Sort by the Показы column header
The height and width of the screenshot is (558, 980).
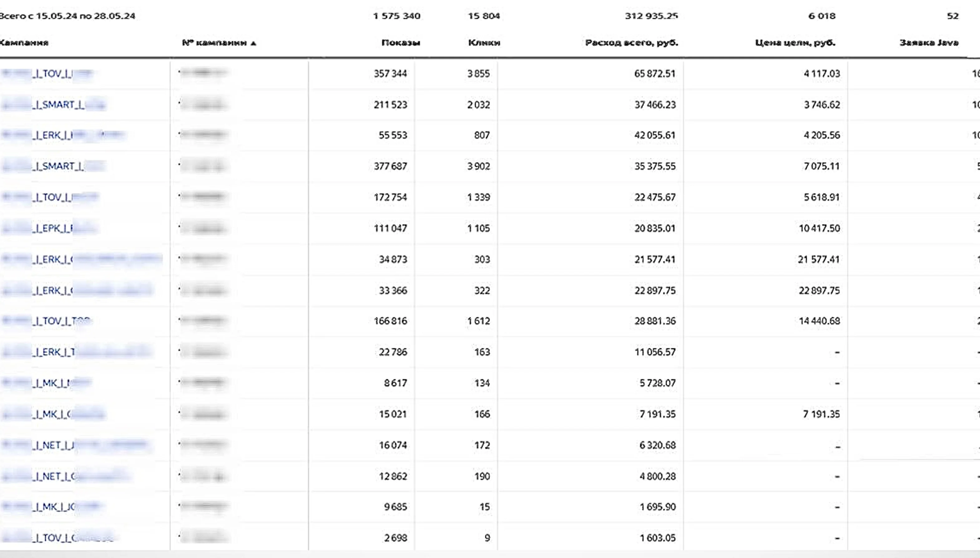click(400, 42)
